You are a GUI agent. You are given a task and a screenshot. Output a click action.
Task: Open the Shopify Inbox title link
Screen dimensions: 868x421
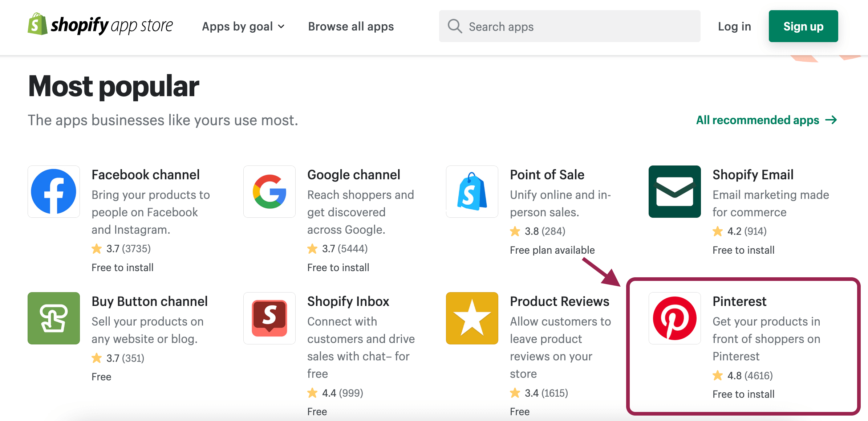(348, 301)
